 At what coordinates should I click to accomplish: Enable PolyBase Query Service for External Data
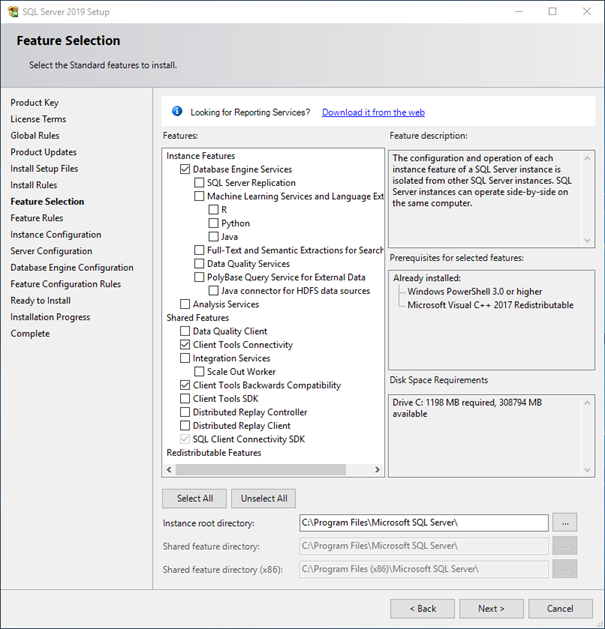click(199, 277)
